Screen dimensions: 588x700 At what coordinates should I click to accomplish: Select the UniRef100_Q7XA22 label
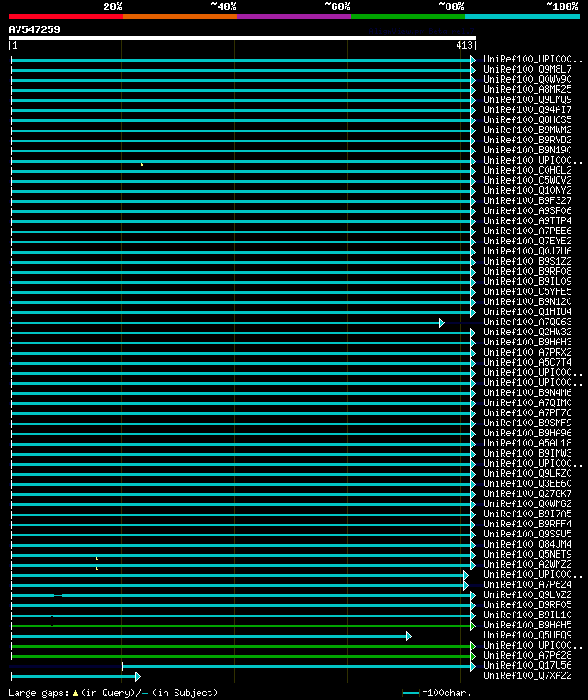(x=527, y=676)
